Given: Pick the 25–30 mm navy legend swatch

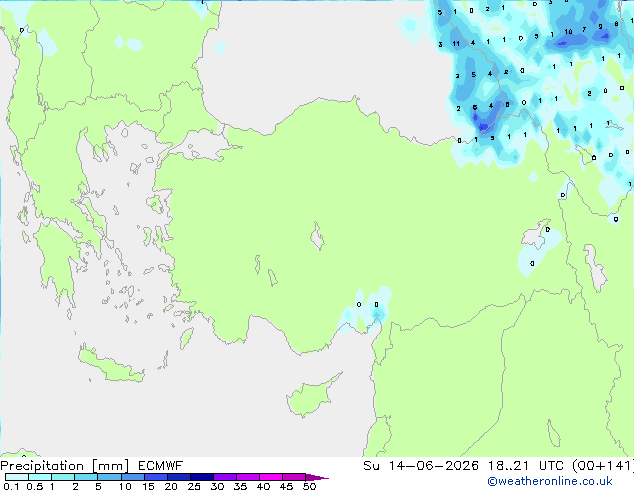Looking at the screenshot, I should pyautogui.click(x=202, y=477).
